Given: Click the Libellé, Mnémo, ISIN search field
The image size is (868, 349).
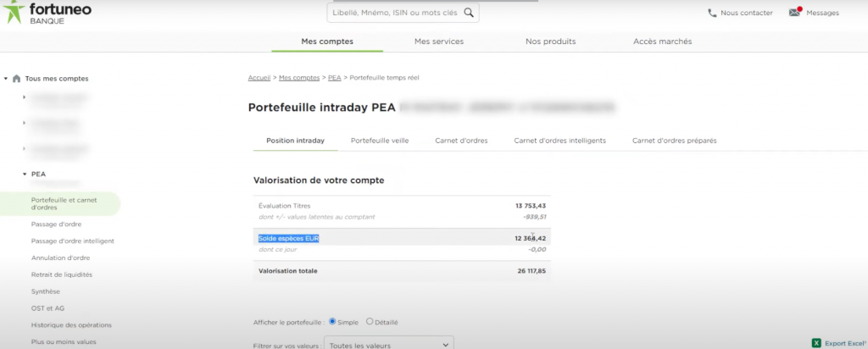Looking at the screenshot, I should (392, 13).
